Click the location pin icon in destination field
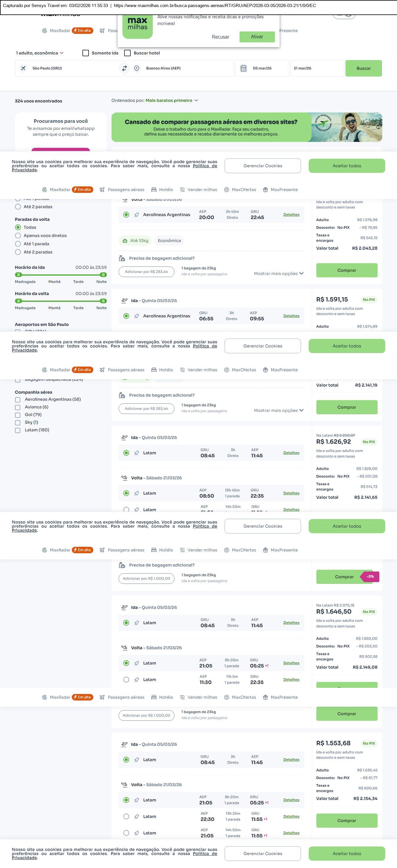This screenshot has height=868, width=397. click(137, 68)
